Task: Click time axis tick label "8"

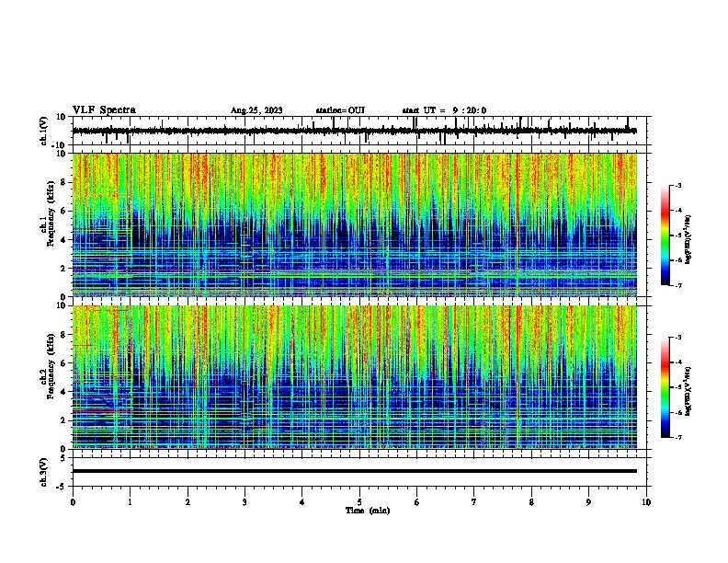Action: click(x=531, y=502)
